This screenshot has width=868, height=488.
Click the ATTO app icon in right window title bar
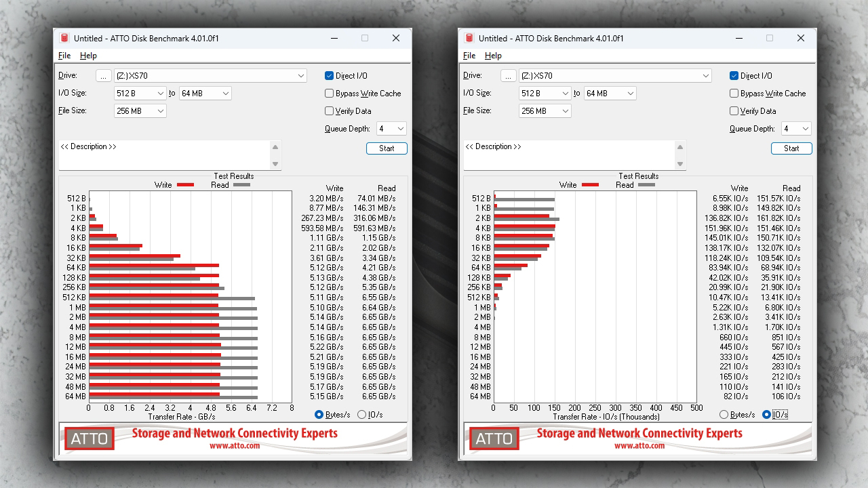469,39
